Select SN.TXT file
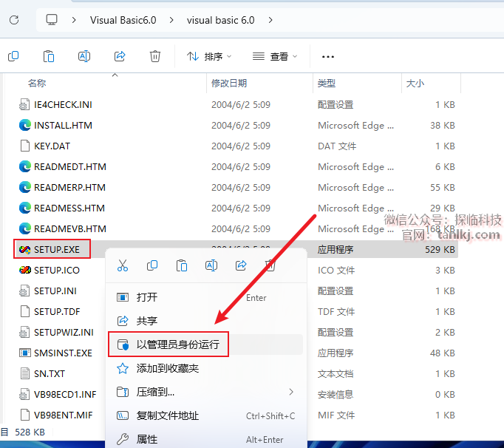 (x=50, y=374)
